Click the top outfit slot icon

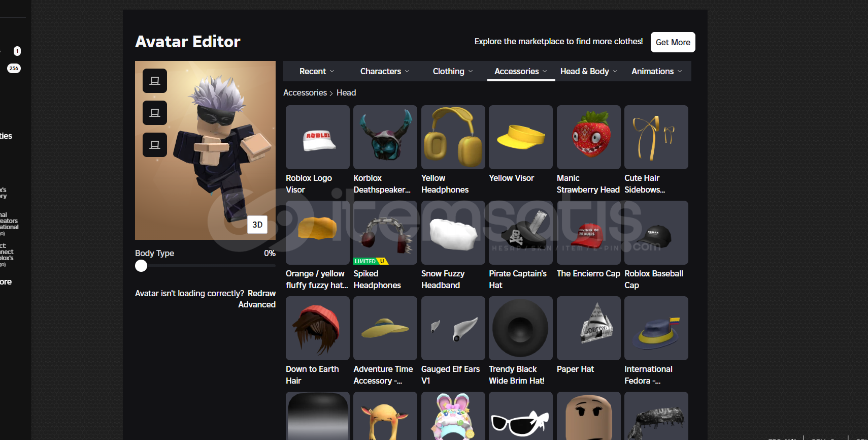(x=155, y=81)
